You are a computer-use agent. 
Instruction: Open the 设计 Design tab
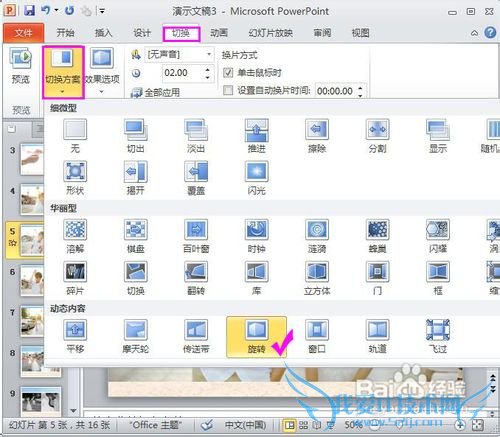(142, 33)
